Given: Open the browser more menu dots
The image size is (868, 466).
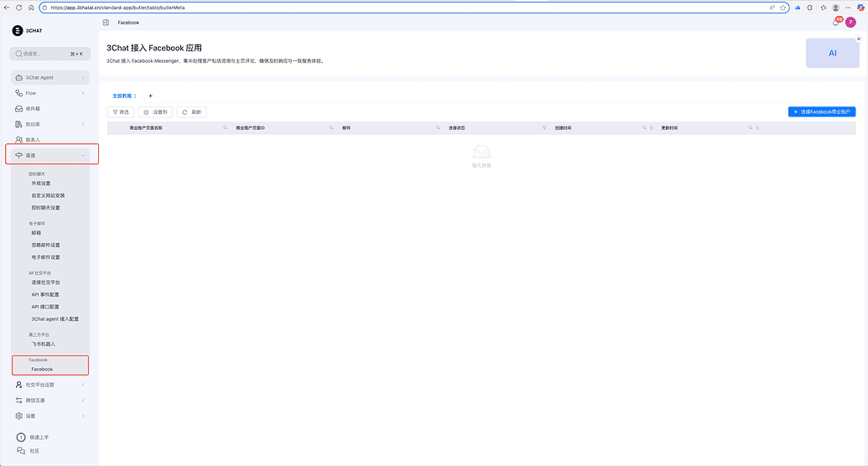Looking at the screenshot, I should [x=848, y=8].
